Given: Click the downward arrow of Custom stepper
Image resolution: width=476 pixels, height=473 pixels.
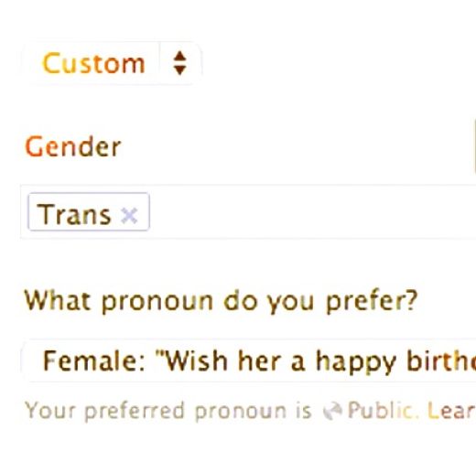Looking at the screenshot, I should click(x=179, y=70).
